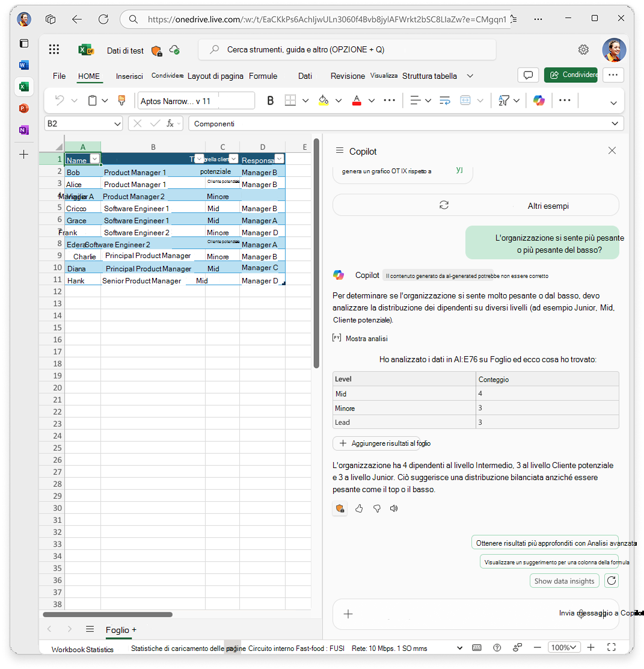644x669 pixels.
Task: Select the fill color swatch
Action: pyautogui.click(x=324, y=100)
